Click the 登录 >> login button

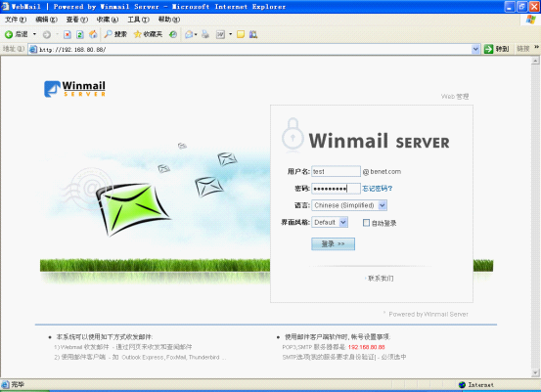(x=333, y=243)
